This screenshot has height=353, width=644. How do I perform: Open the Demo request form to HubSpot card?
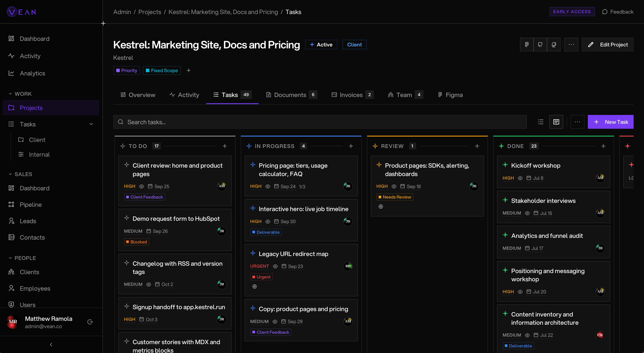click(175, 230)
